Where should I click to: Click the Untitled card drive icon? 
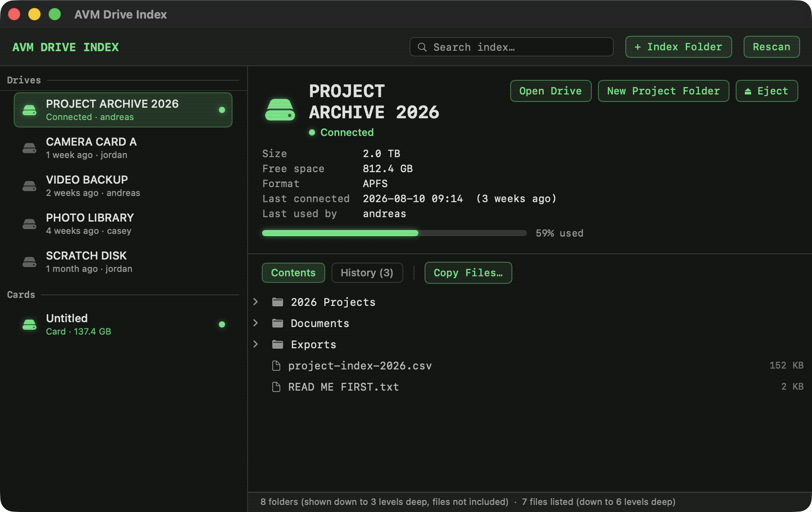tap(30, 324)
